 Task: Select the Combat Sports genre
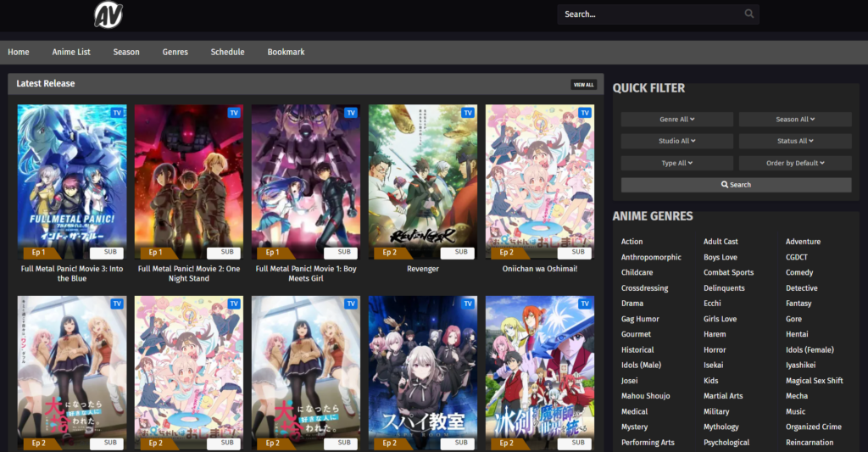point(728,272)
